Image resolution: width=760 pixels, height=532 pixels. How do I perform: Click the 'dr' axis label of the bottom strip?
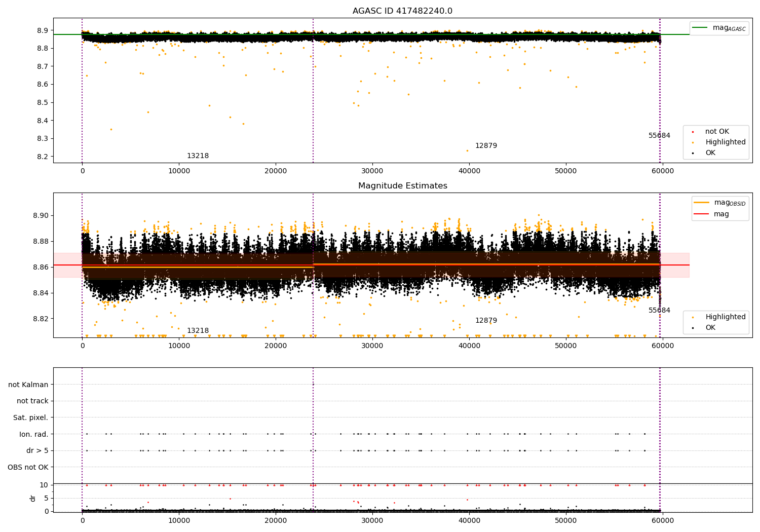click(x=33, y=498)
